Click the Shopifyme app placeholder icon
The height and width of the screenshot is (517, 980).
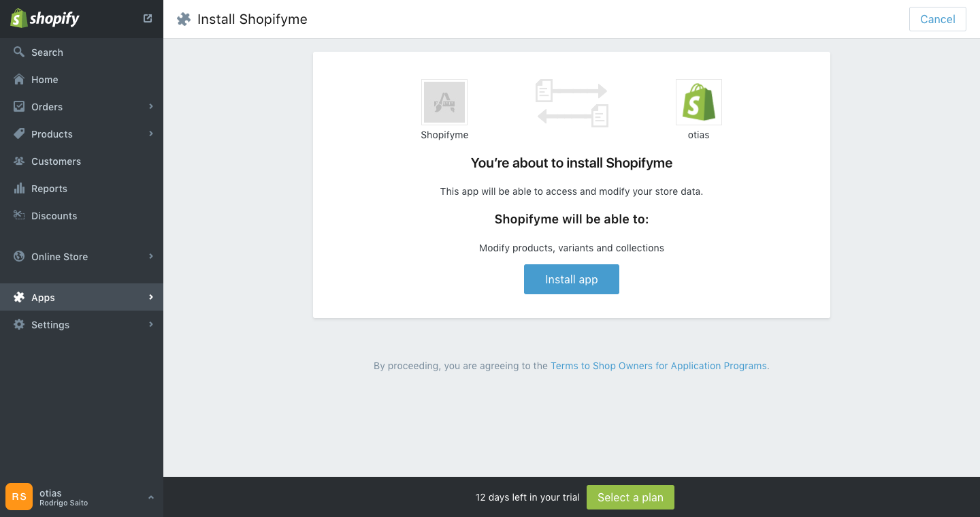tap(444, 102)
